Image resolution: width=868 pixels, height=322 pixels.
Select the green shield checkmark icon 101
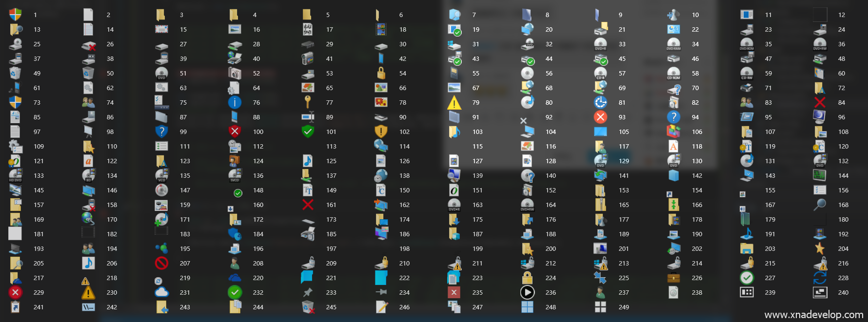pyautogui.click(x=308, y=132)
